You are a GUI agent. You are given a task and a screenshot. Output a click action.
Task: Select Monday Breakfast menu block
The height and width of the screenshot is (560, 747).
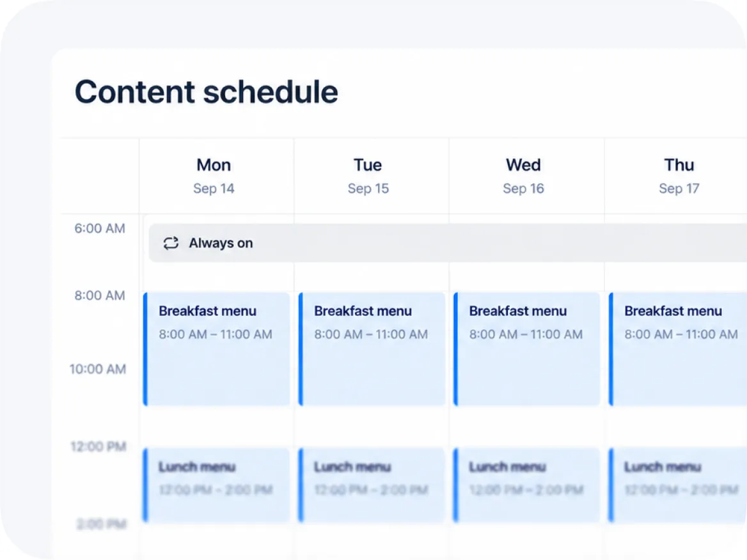point(217,349)
